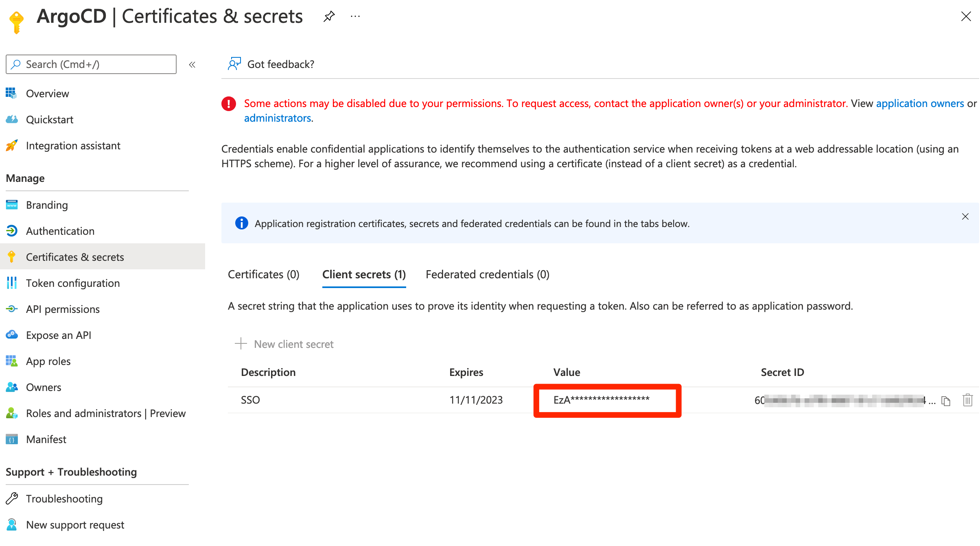Focus the Search (Cmd+/) field

[91, 64]
